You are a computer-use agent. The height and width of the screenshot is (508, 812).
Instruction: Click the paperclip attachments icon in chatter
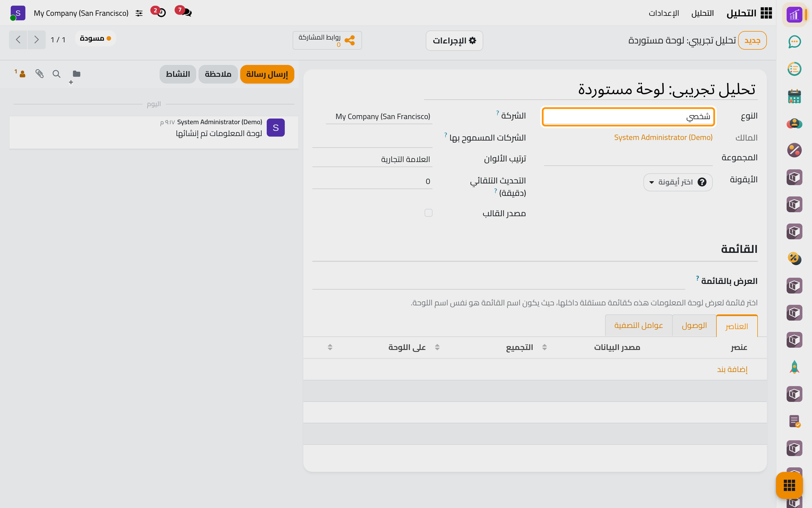39,74
